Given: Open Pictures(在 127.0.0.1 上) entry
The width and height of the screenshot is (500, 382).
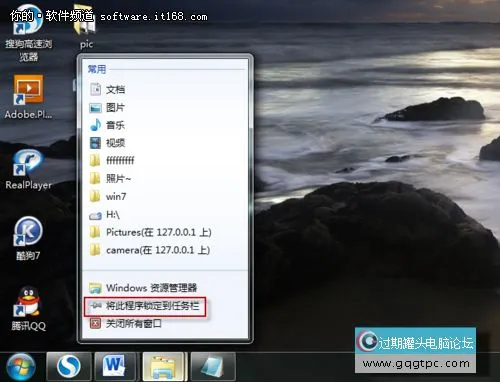Looking at the screenshot, I should tap(165, 232).
